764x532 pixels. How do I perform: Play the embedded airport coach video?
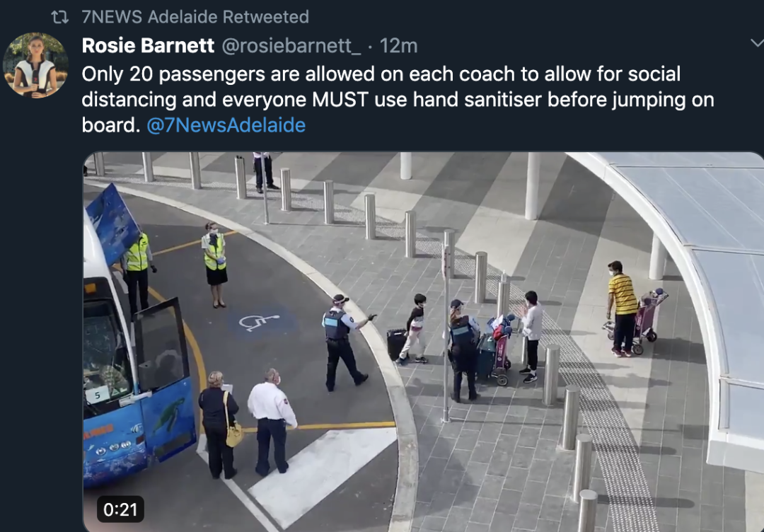[424, 342]
